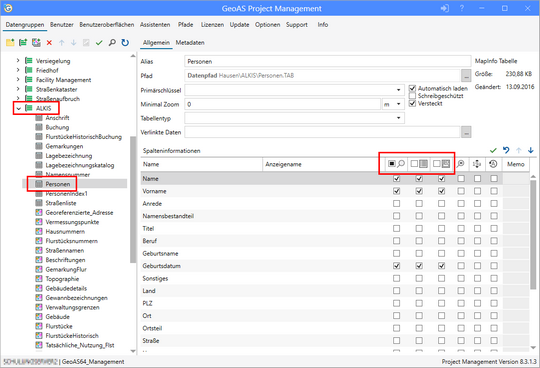Screen dimensions: 540x368
Task: Click the Verlinkte Daten input field
Action: [x=322, y=132]
